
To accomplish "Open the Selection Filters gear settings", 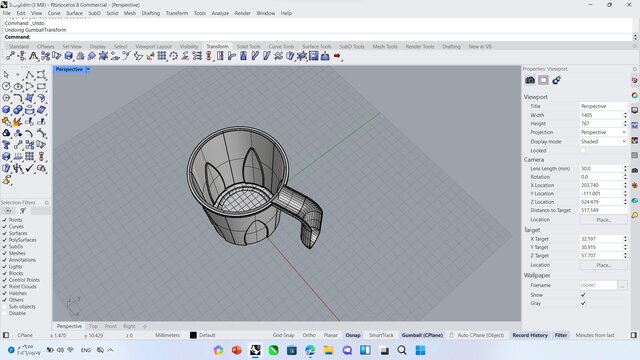I will tap(47, 202).
